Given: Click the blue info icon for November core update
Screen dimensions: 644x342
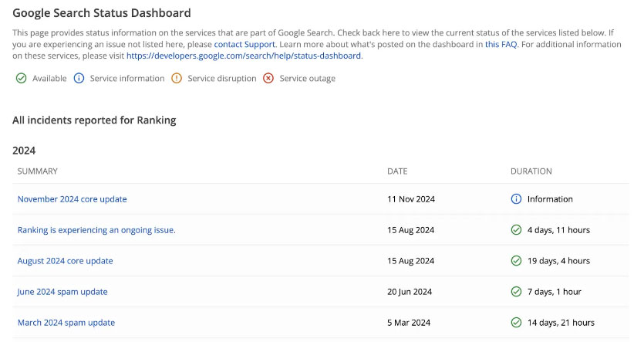Looking at the screenshot, I should pos(516,199).
